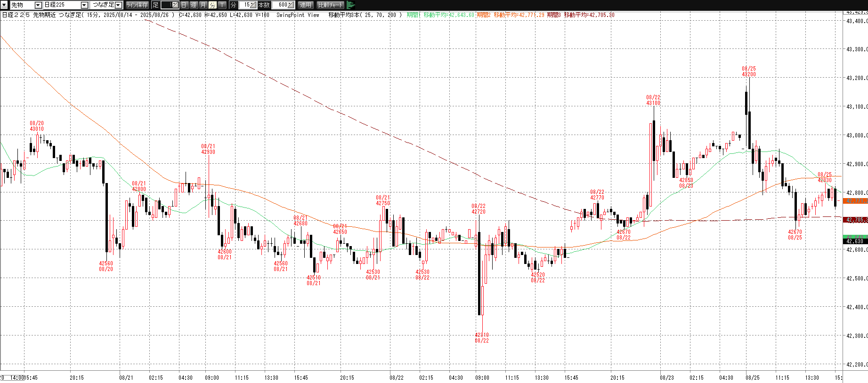868x383 pixels.
Task: Click the green volume profile bars icon
Action: pos(350,5)
